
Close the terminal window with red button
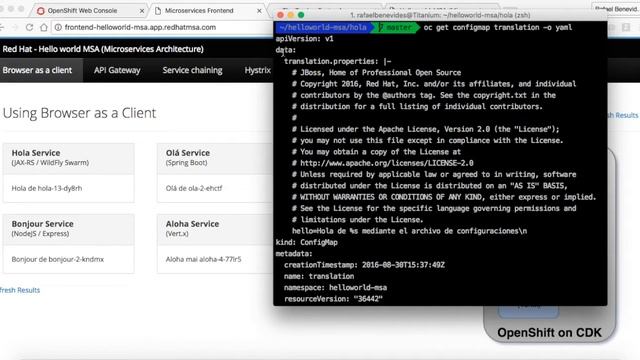point(280,15)
